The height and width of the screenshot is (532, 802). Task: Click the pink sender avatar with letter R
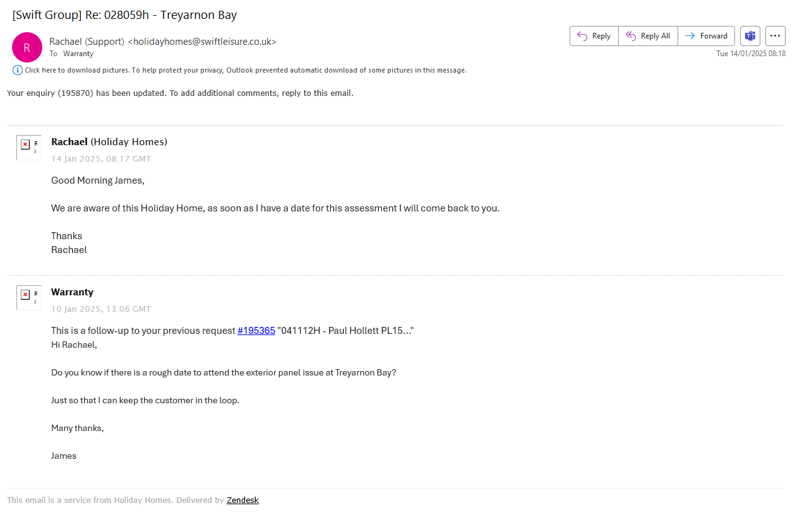[x=27, y=47]
